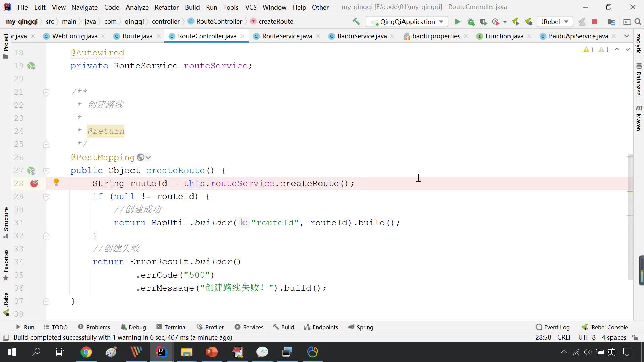Open the Analyze menu
The image size is (644, 362).
point(137,7)
